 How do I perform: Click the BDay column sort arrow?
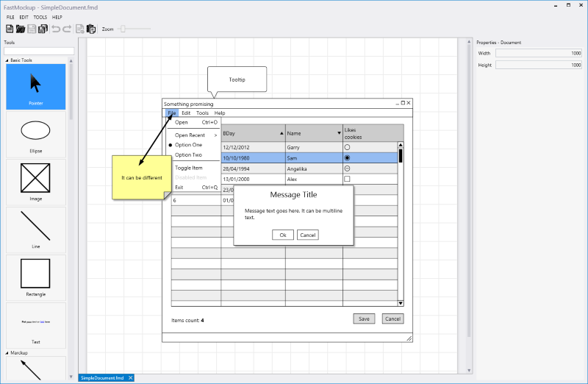[282, 133]
